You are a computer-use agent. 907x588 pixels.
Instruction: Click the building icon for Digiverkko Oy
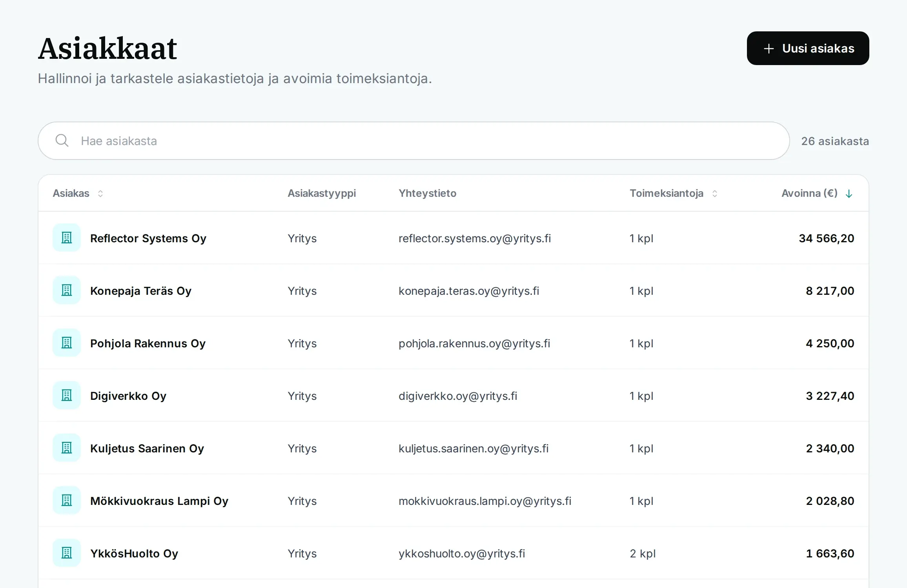[67, 395]
